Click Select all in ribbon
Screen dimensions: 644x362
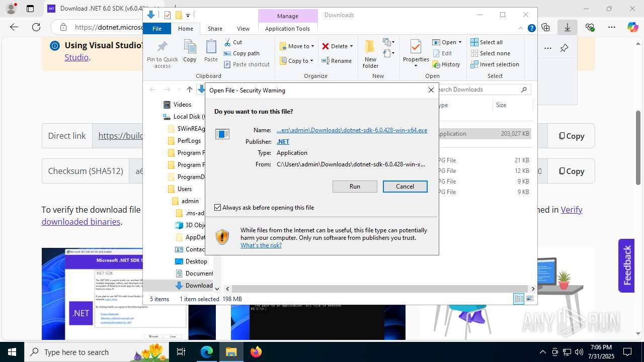point(487,42)
